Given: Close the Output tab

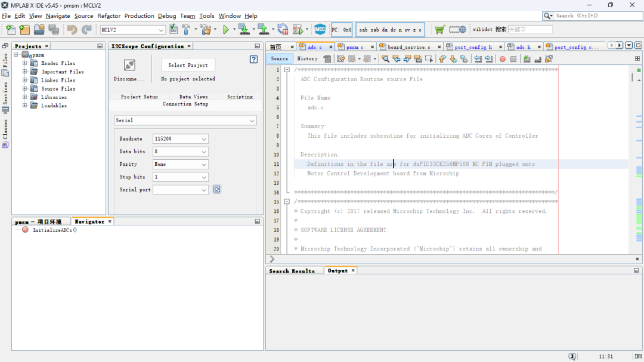Looking at the screenshot, I should pos(353,270).
